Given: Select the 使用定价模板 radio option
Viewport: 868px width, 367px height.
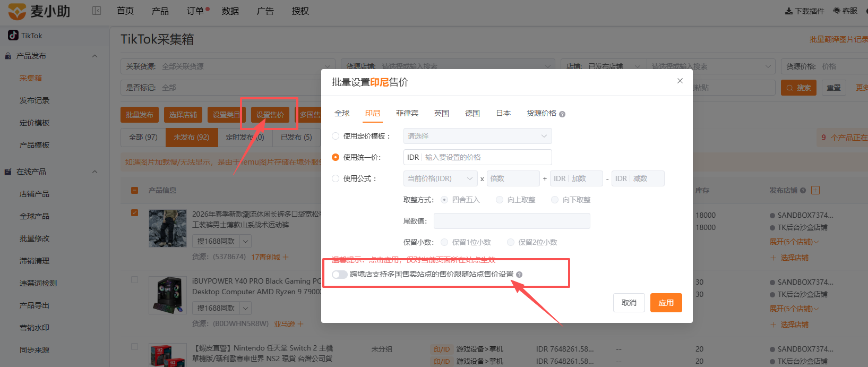Looking at the screenshot, I should click(336, 136).
